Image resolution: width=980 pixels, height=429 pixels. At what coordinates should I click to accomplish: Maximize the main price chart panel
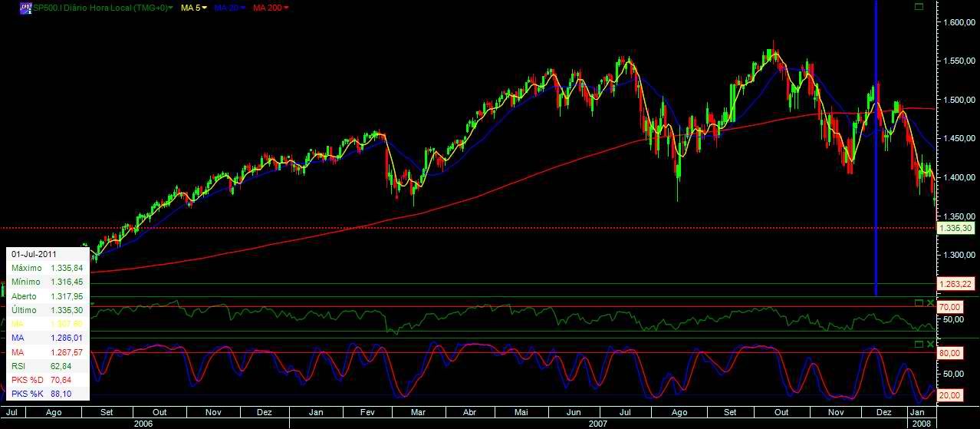919,7
